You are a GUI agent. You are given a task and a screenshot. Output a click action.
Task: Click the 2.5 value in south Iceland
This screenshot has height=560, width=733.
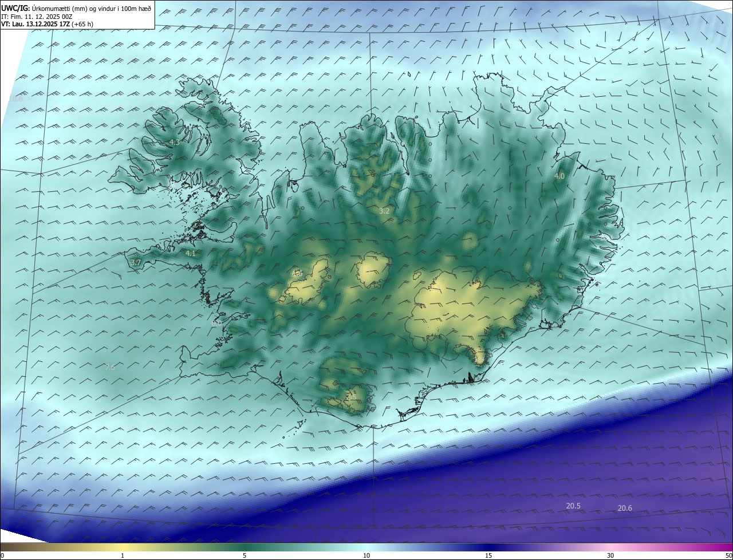(351, 396)
